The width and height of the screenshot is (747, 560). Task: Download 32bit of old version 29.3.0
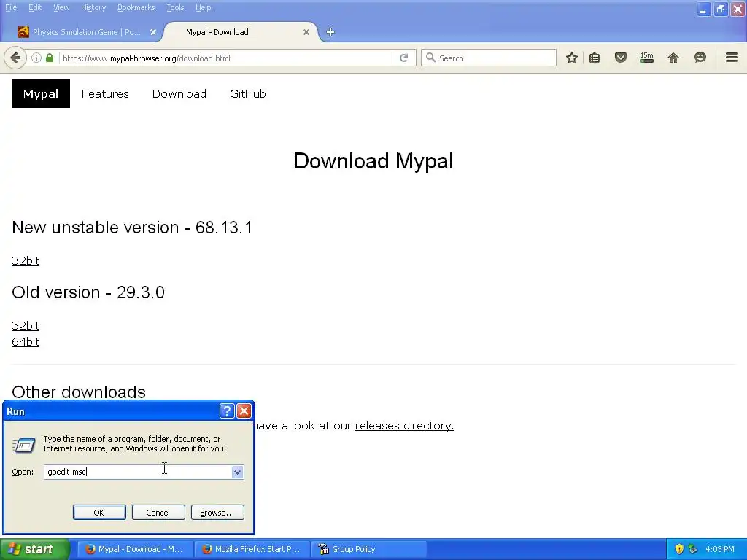(x=26, y=326)
